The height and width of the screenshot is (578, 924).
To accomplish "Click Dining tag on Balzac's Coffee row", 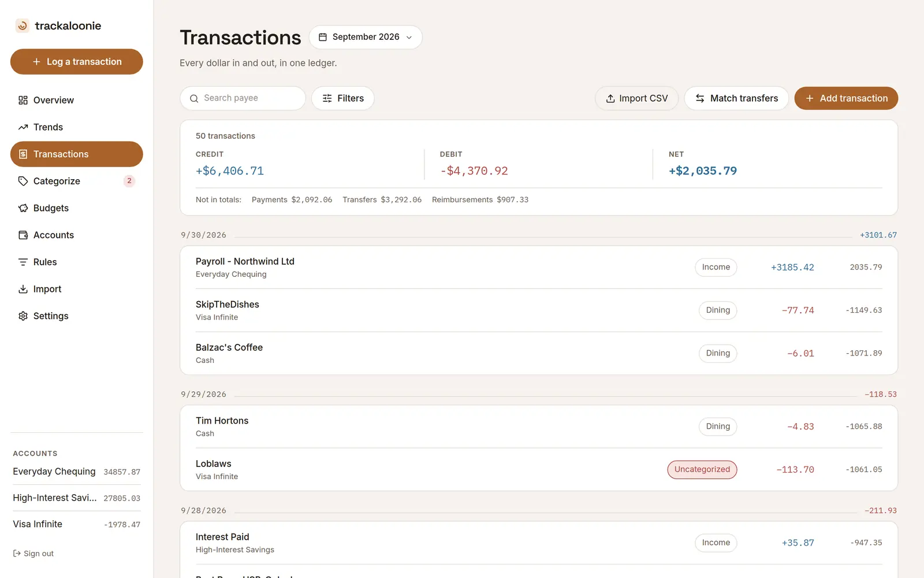I will (x=718, y=353).
